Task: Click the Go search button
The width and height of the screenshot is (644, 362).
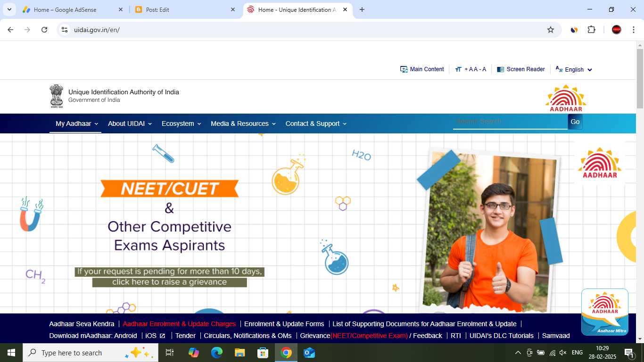Action: 575,122
